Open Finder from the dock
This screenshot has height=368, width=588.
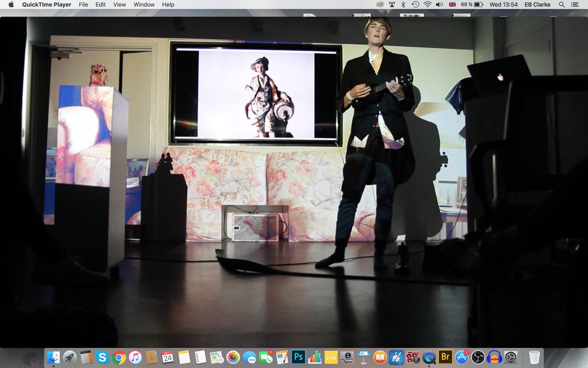click(x=53, y=357)
